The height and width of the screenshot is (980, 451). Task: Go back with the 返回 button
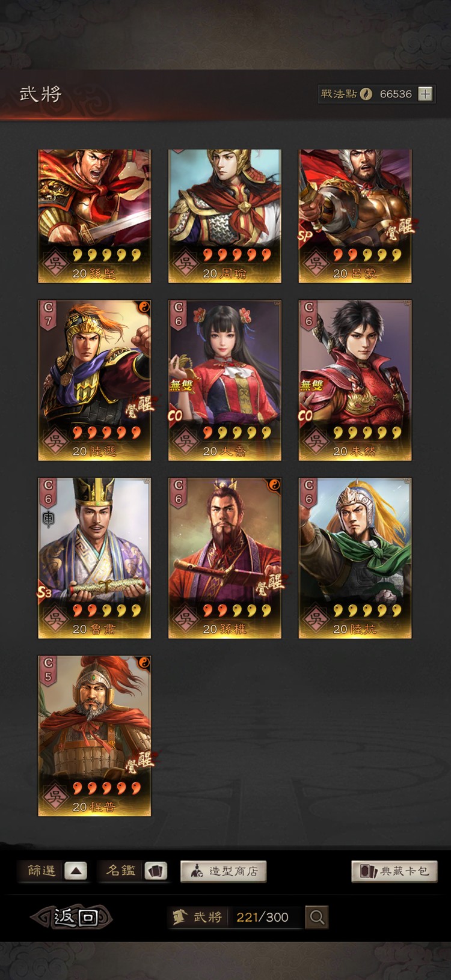tap(72, 917)
